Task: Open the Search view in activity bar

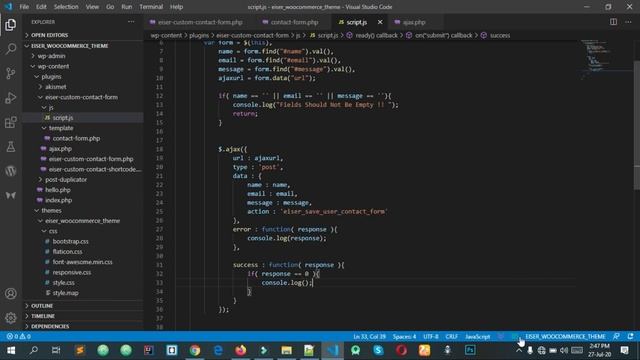Action: click(11, 49)
